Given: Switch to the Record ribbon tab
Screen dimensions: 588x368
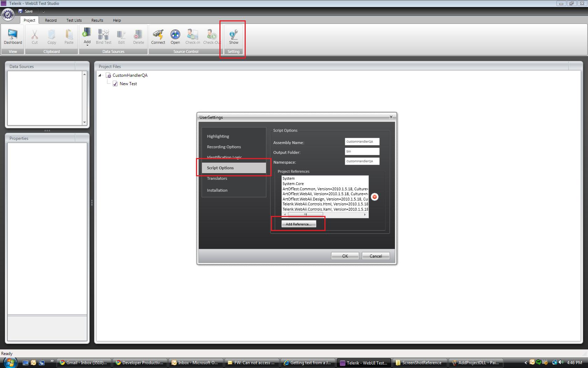Looking at the screenshot, I should [51, 20].
